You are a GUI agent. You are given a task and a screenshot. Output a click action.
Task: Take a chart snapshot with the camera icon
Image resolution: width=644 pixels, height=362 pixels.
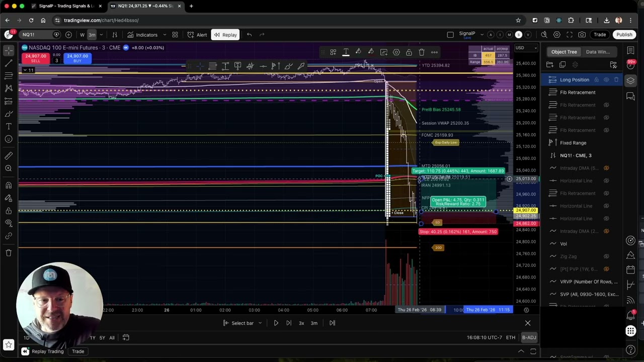point(582,35)
